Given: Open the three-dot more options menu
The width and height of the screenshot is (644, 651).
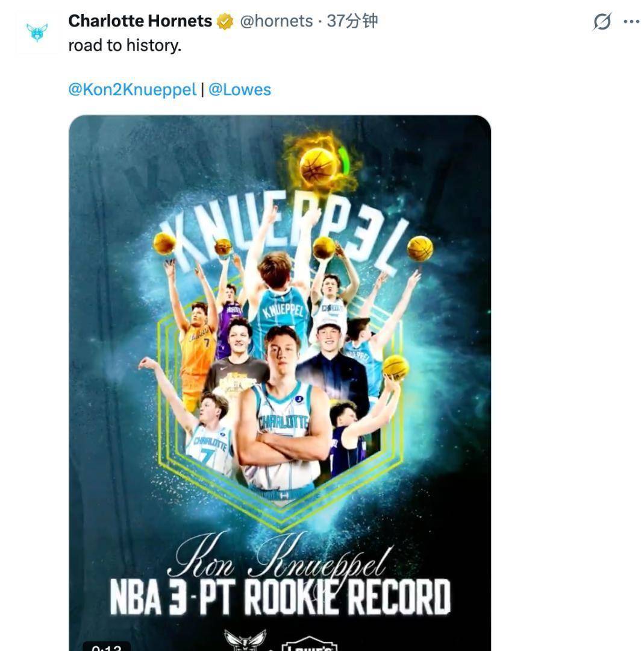Looking at the screenshot, I should [x=631, y=22].
